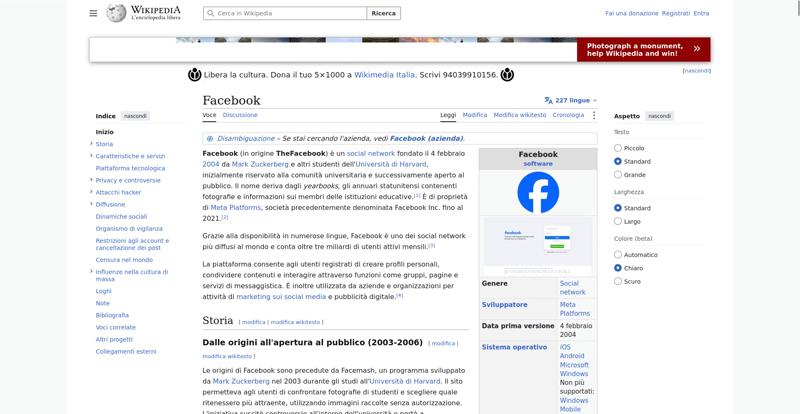This screenshot has height=414, width=800.
Task: Open Sistema operativo infobox link
Action: click(514, 347)
